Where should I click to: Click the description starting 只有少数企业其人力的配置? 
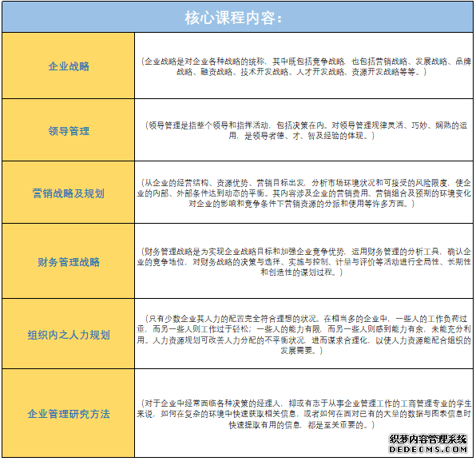tap(304, 335)
